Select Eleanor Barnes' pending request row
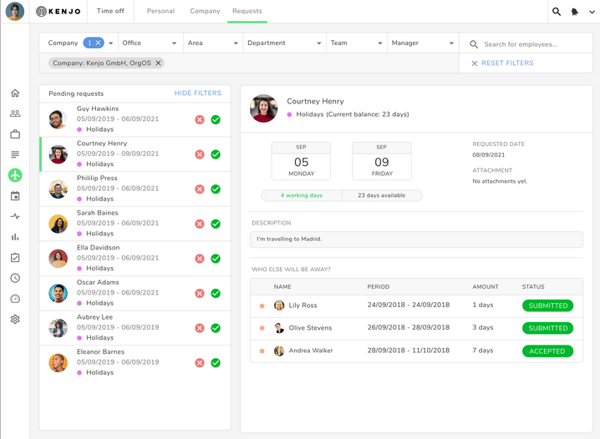The height and width of the screenshot is (439, 600). coord(135,362)
